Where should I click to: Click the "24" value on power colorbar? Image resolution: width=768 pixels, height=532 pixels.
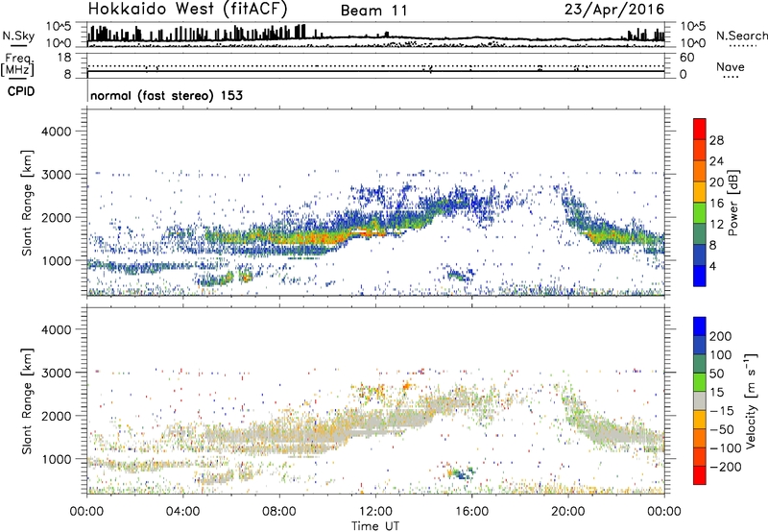coord(716,161)
